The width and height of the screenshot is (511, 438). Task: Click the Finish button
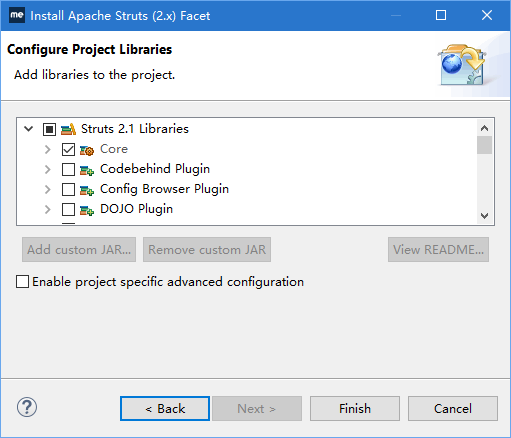click(x=355, y=408)
